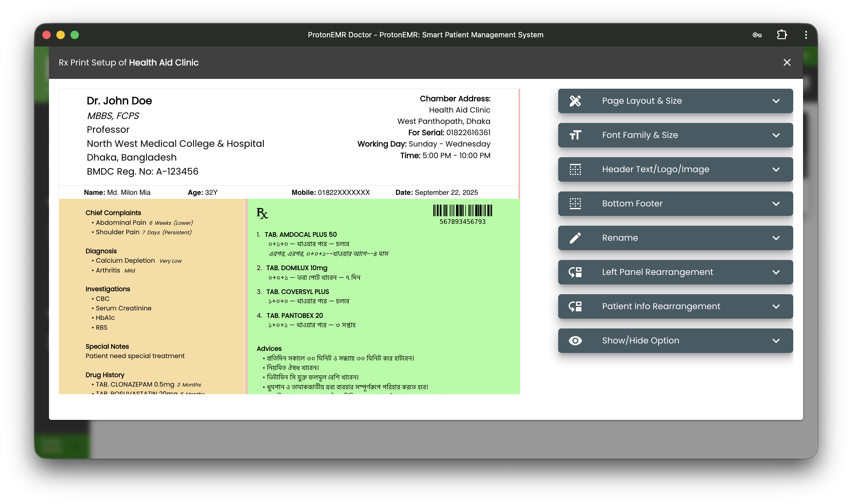Click the Font Family text-size icon
The height and width of the screenshot is (504, 852).
click(x=575, y=135)
